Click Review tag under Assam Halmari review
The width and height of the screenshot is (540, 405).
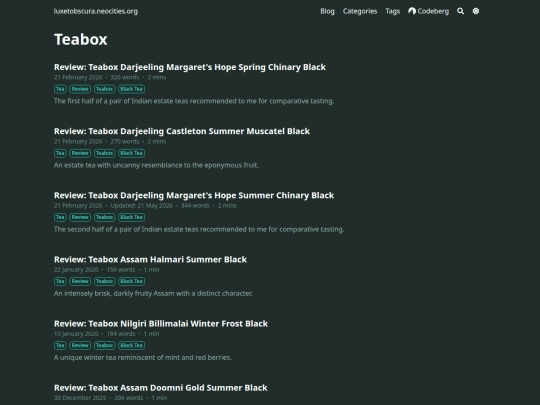(80, 281)
